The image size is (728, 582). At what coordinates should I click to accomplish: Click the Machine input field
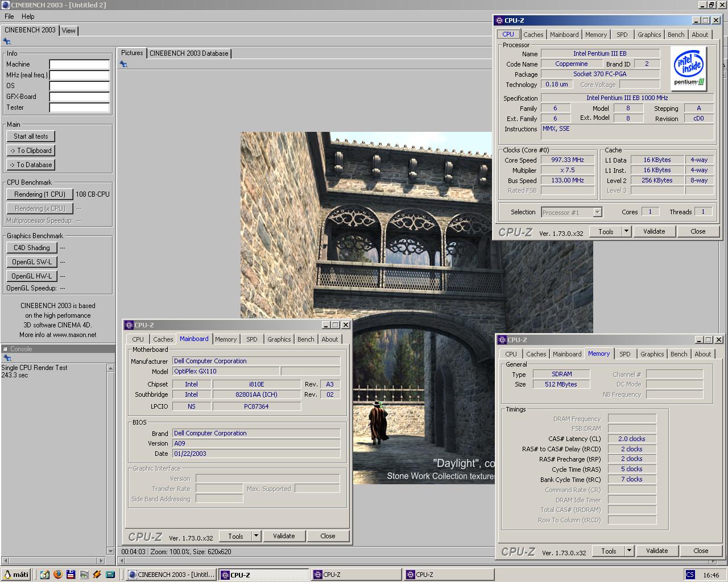coord(79,64)
